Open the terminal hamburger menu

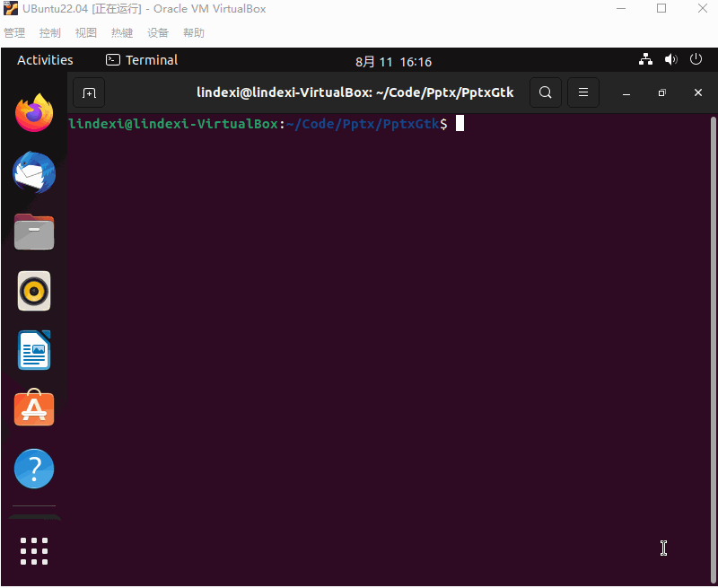pyautogui.click(x=582, y=92)
